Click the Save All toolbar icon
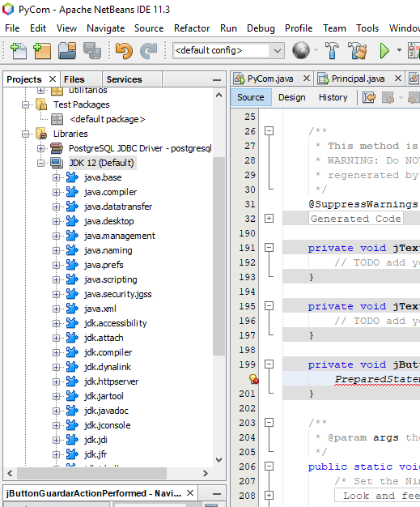The width and height of the screenshot is (420, 507). point(92,51)
